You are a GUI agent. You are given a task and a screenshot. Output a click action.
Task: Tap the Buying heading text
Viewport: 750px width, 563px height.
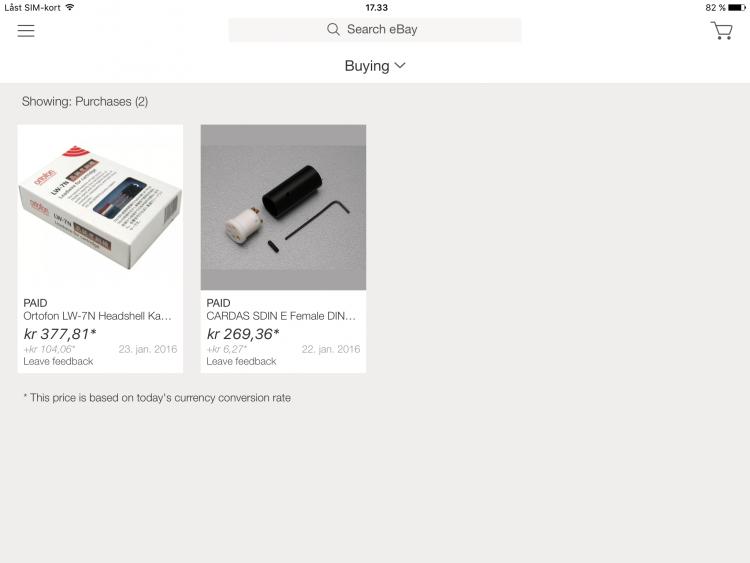(367, 66)
